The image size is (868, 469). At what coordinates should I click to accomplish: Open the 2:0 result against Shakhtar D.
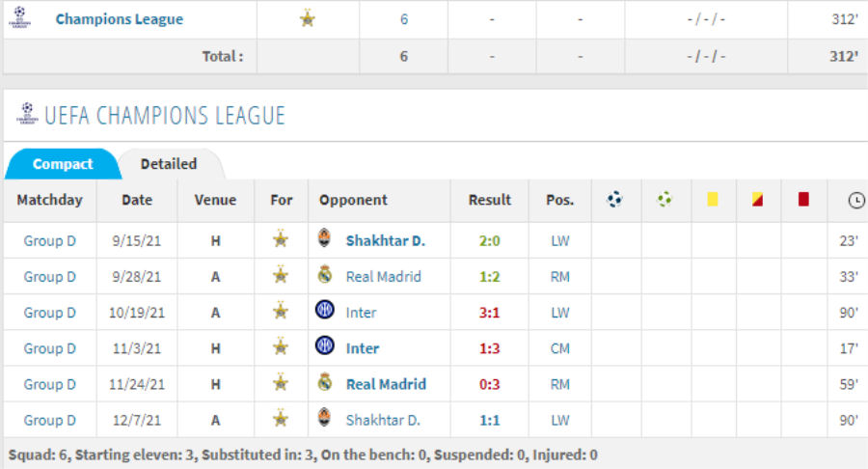[x=489, y=240]
